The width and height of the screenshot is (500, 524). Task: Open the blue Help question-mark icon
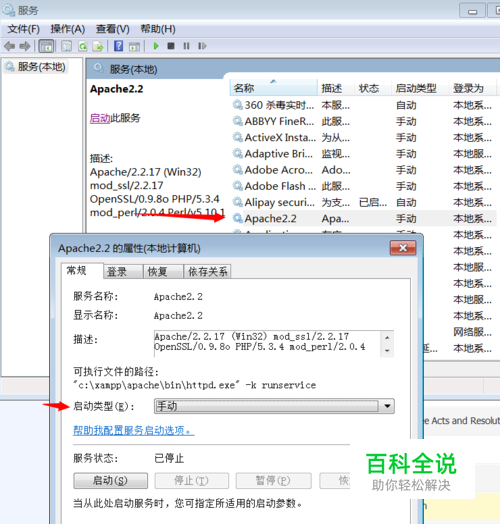tap(119, 46)
